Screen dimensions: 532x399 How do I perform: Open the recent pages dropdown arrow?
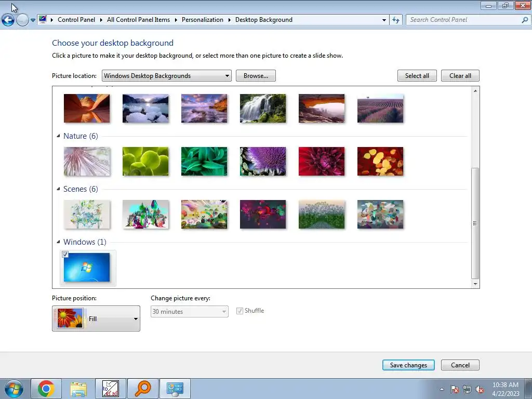pyautogui.click(x=33, y=20)
